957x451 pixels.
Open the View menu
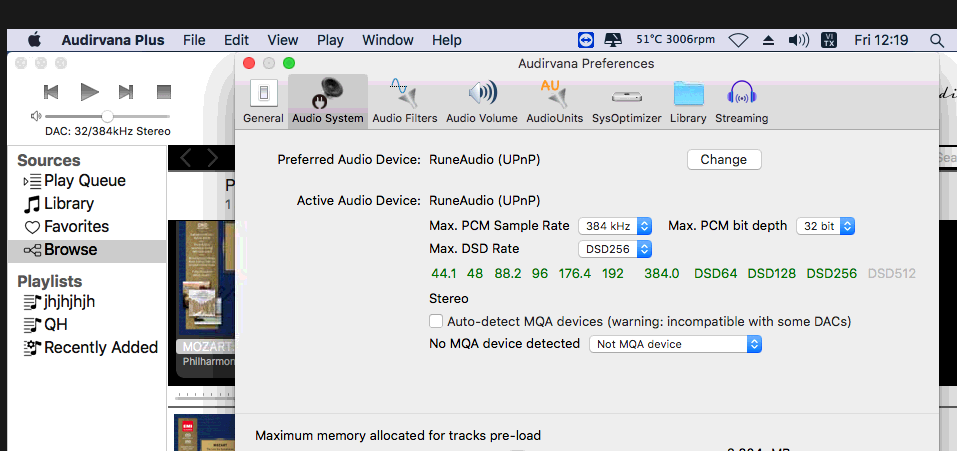pos(283,40)
